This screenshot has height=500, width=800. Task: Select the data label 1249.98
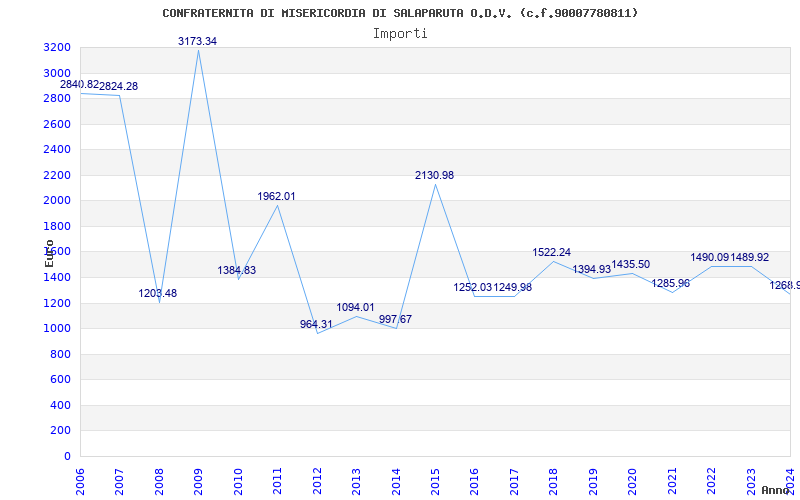coord(513,287)
